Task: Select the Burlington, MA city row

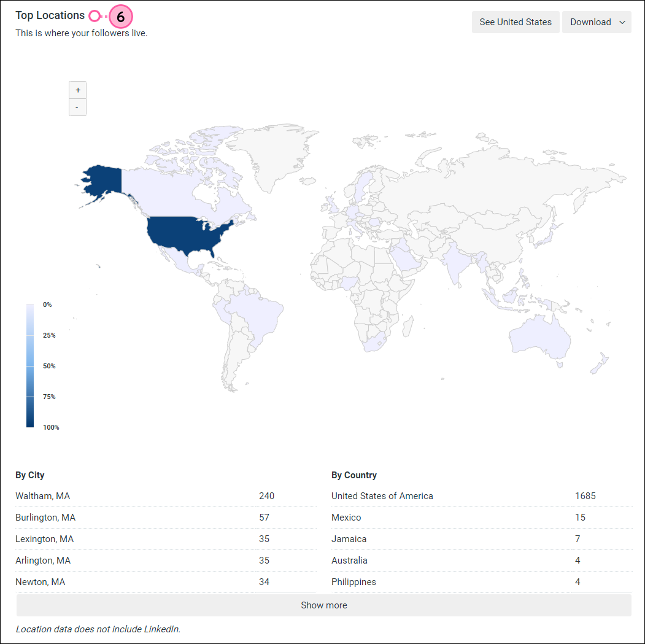Action: click(166, 518)
